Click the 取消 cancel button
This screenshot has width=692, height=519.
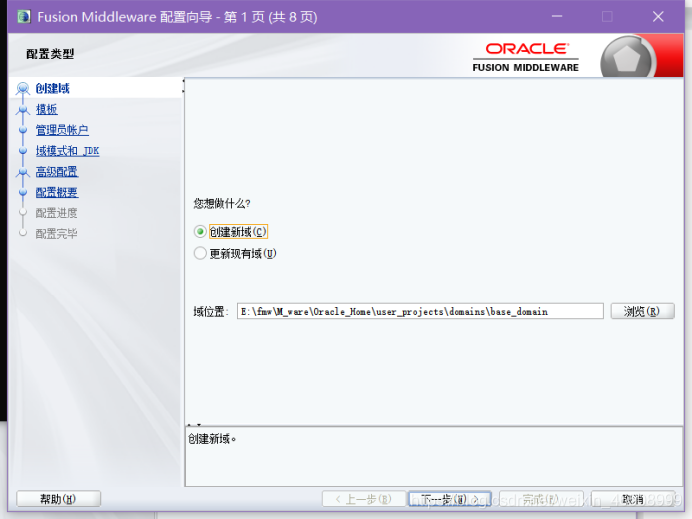[633, 499]
